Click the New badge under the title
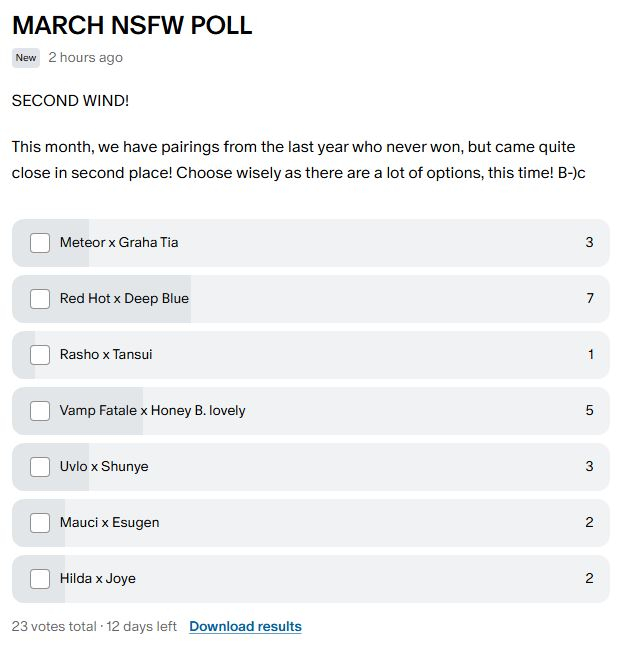Viewport: 626px width, 656px height. (x=26, y=58)
